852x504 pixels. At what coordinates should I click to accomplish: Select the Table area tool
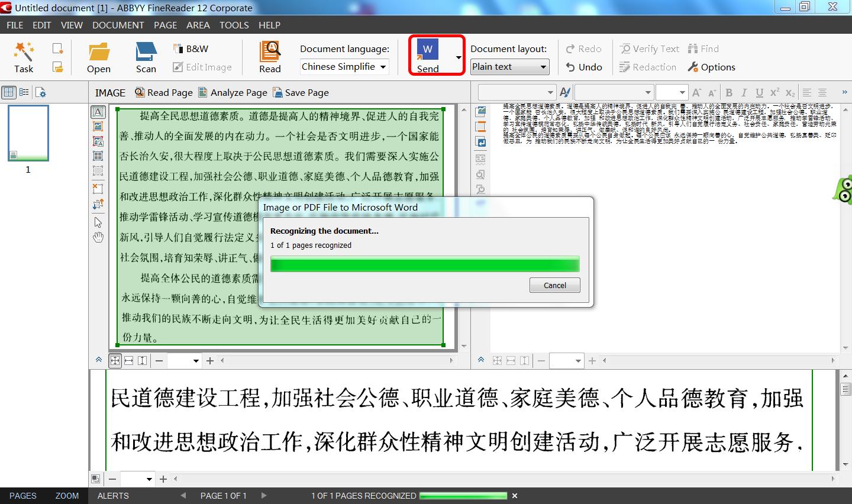(98, 157)
